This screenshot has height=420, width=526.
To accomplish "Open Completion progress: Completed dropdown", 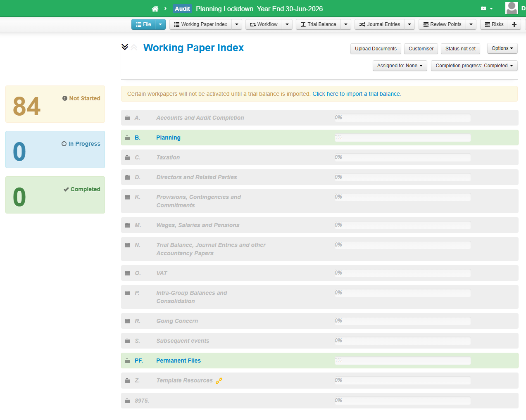I will pos(474,66).
